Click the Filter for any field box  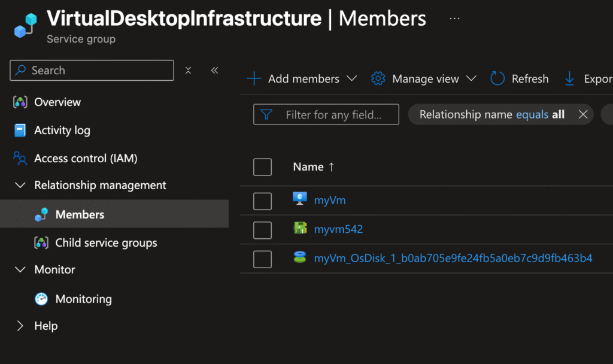[333, 114]
